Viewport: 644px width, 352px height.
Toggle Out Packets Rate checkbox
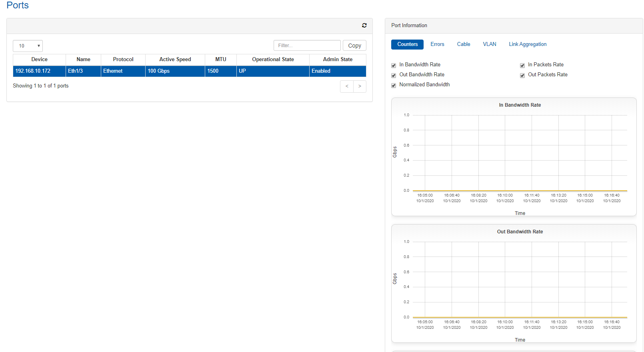[x=522, y=75]
